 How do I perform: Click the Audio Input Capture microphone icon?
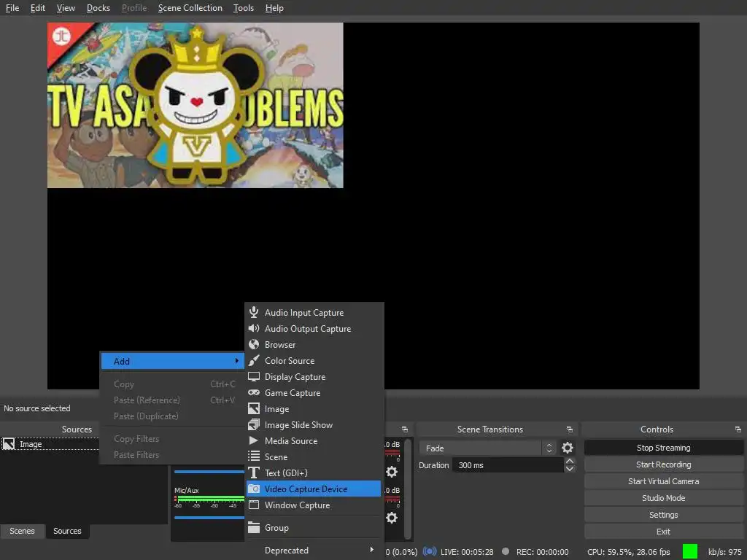(x=254, y=312)
